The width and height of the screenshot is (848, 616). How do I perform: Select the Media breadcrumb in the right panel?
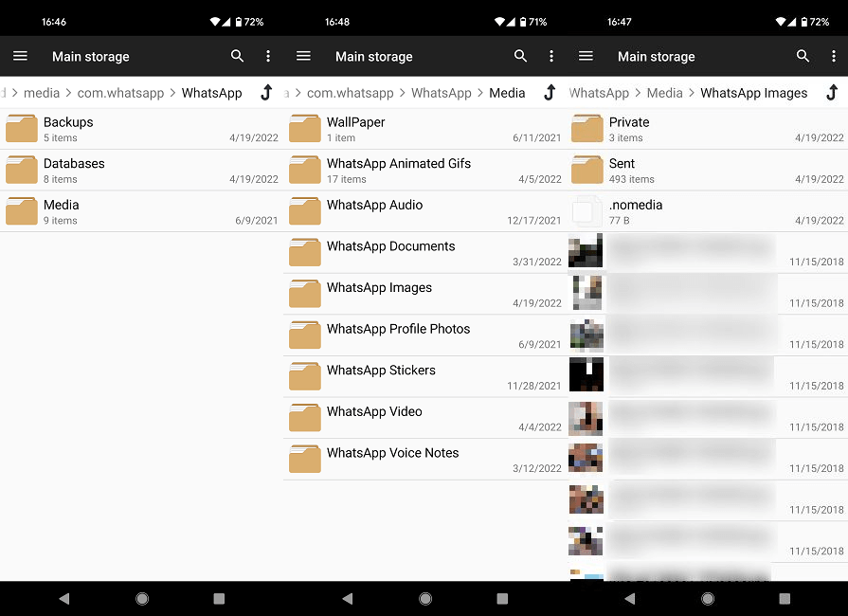point(665,93)
